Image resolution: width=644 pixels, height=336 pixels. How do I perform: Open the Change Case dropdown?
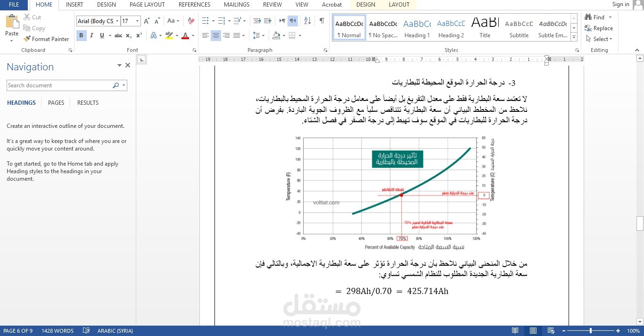click(173, 21)
